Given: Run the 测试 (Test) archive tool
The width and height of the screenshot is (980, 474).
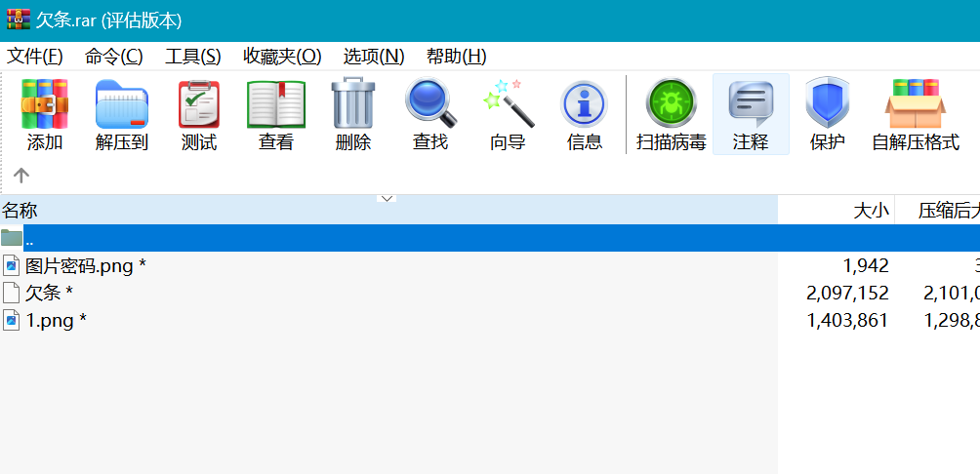Looking at the screenshot, I should point(199,103).
